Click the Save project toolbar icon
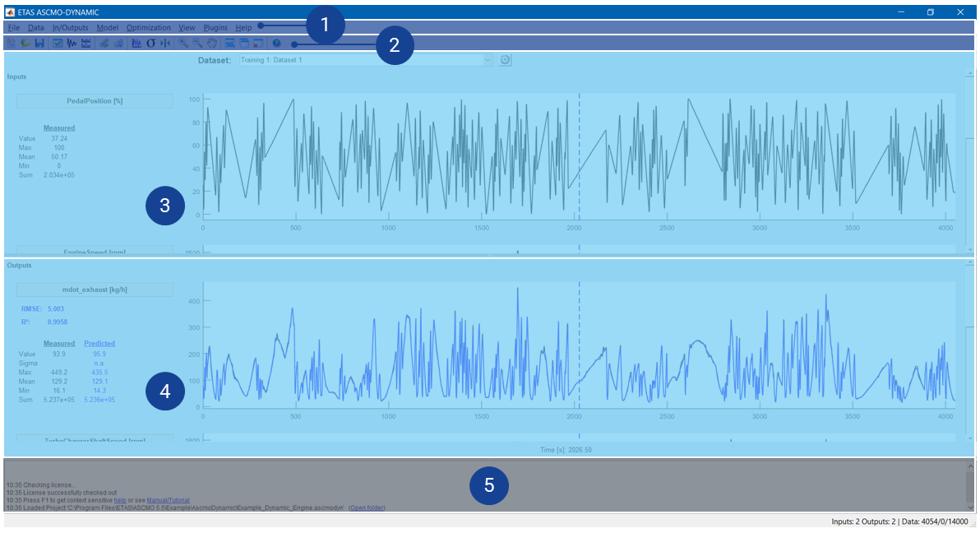 pos(39,43)
